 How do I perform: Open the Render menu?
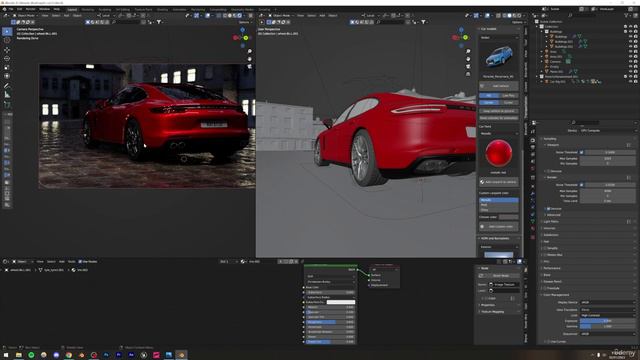click(x=31, y=9)
